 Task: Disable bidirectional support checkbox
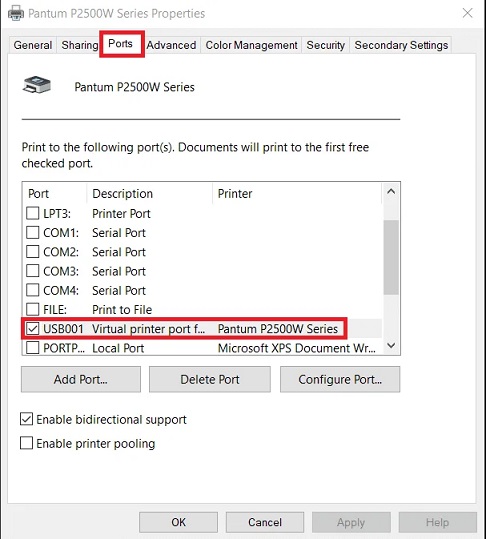coord(26,419)
